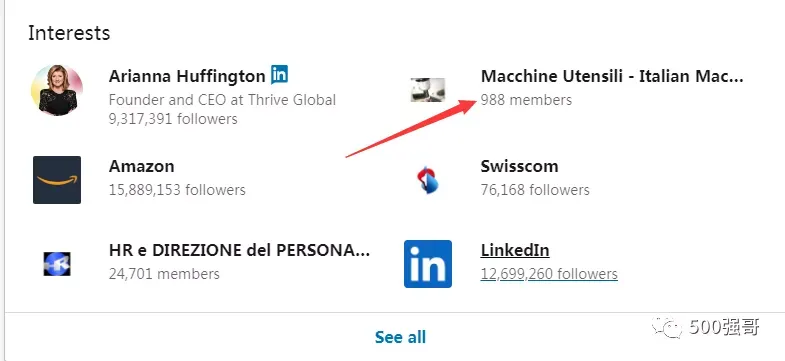Click the LinkedIn Influencer badge beside Arianna Huffington
Viewport: 785px width, 361px height.
pos(279,75)
